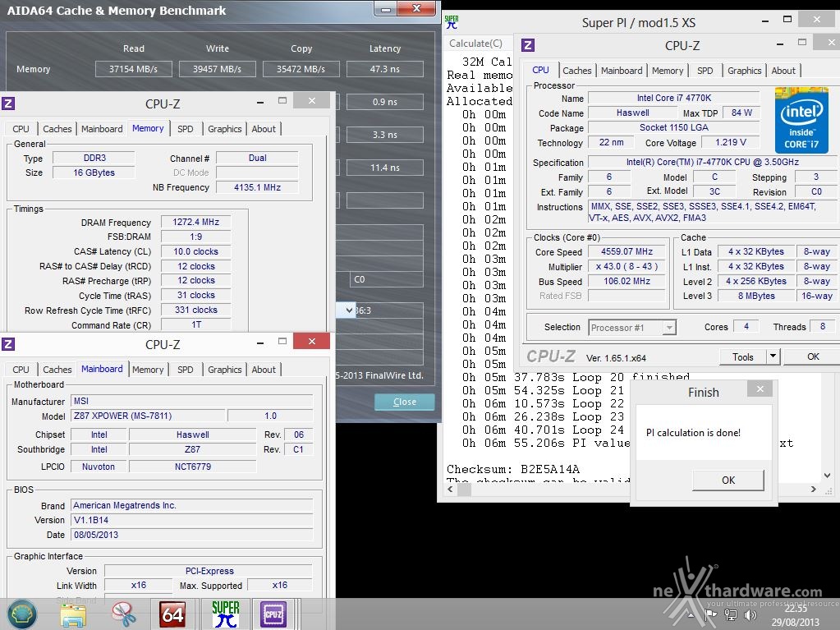
Task: Click Level 3 cache value 8 MBytes
Action: click(756, 296)
